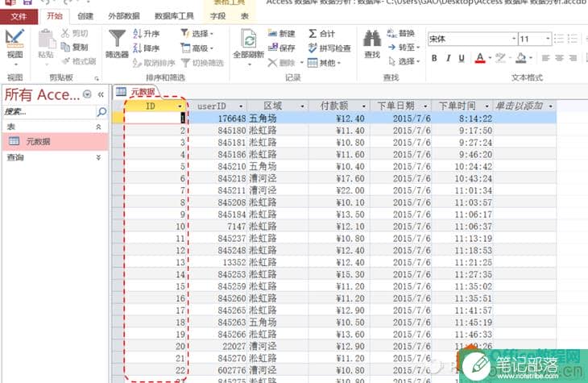
Task: Click the font color A swatch
Action: click(480, 58)
